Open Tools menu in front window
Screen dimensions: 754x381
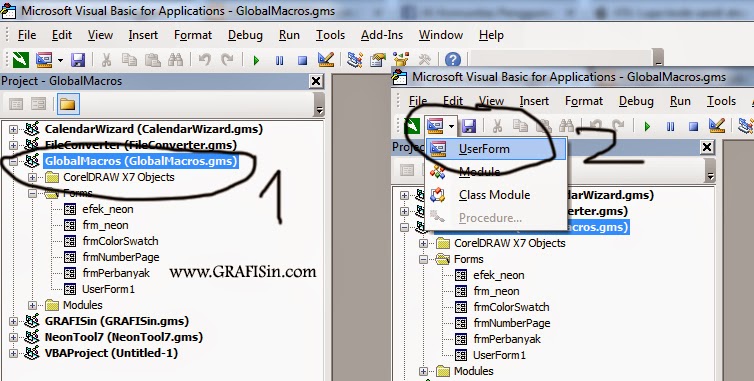pos(721,101)
